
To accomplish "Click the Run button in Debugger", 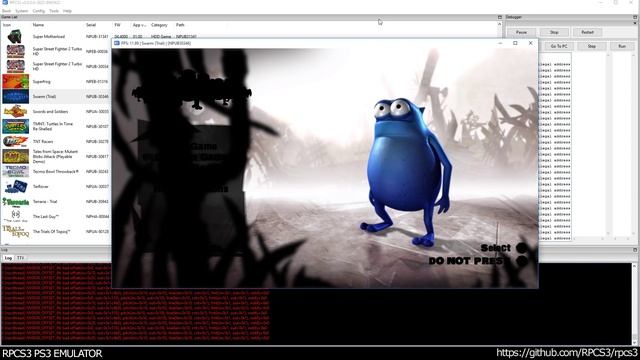I will (622, 46).
